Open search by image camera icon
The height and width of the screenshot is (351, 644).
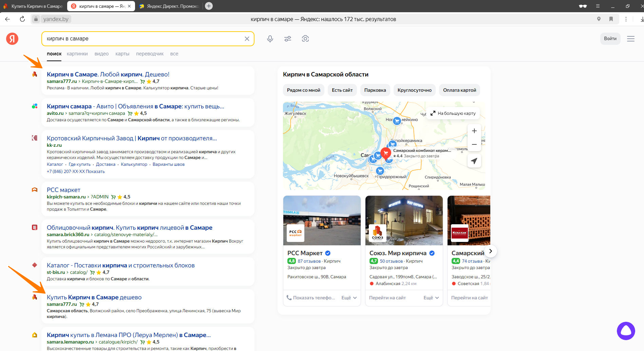tap(305, 39)
